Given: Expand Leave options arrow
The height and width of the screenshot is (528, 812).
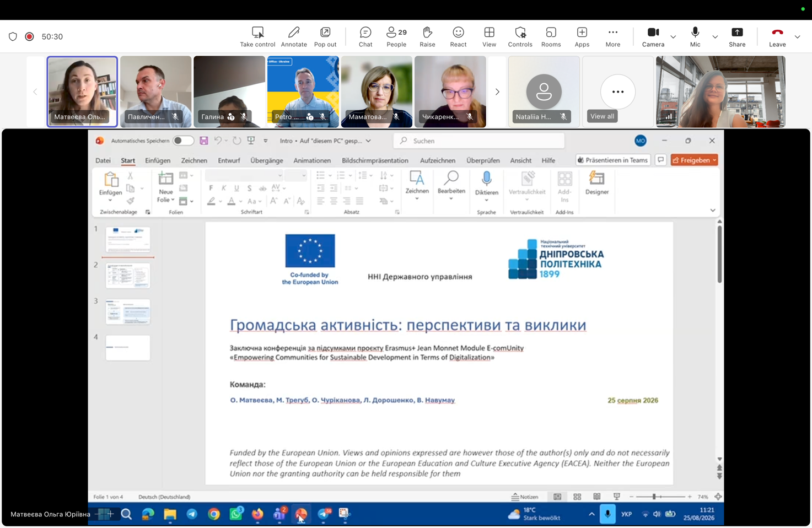Looking at the screenshot, I should 797,37.
